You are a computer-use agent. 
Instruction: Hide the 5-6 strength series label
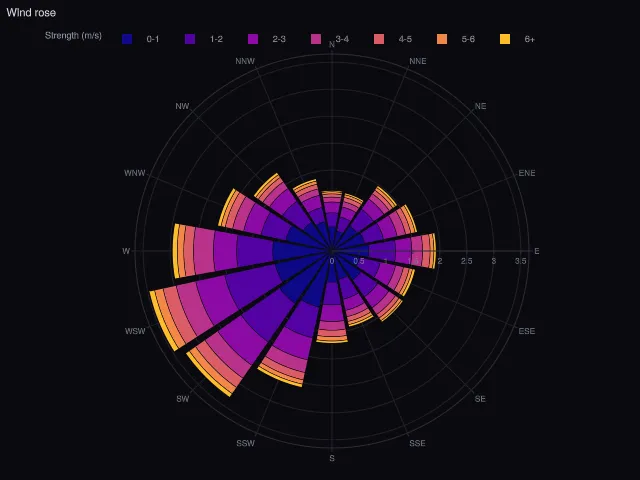click(x=468, y=39)
